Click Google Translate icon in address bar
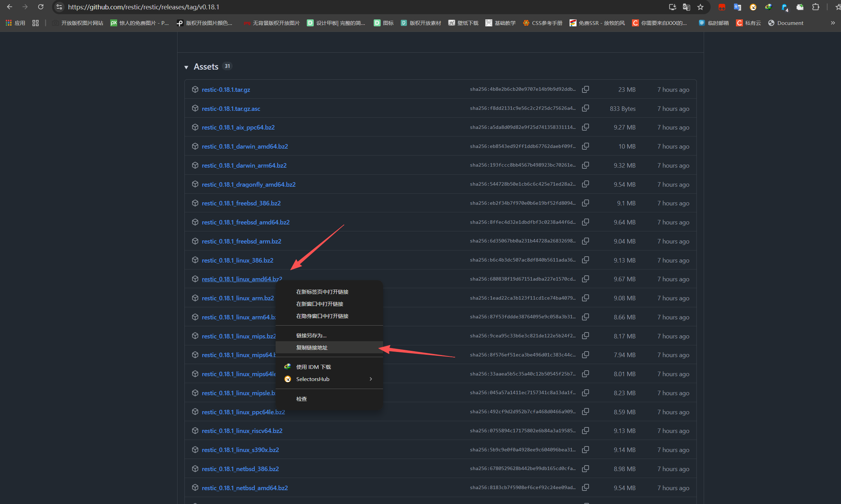Screen dimensions: 841x504 click(x=686, y=7)
